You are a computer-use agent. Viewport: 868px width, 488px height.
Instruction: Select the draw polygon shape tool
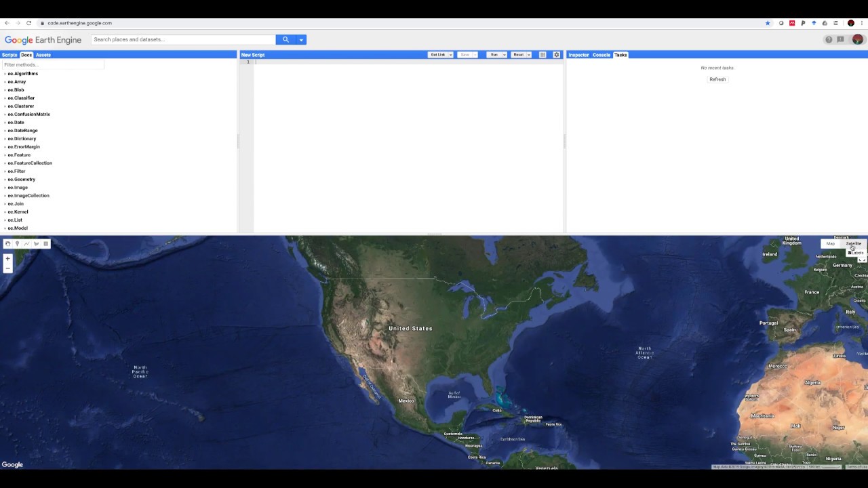37,244
